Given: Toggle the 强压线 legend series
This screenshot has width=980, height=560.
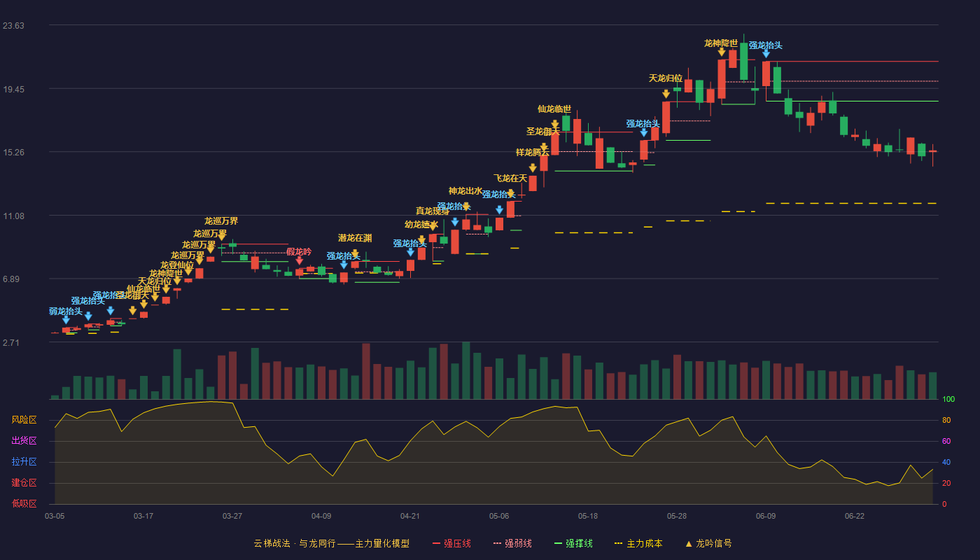Looking at the screenshot, I should pyautogui.click(x=451, y=543).
